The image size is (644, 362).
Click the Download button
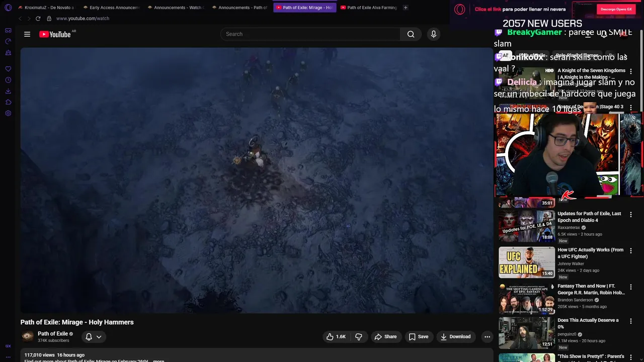coord(455,337)
